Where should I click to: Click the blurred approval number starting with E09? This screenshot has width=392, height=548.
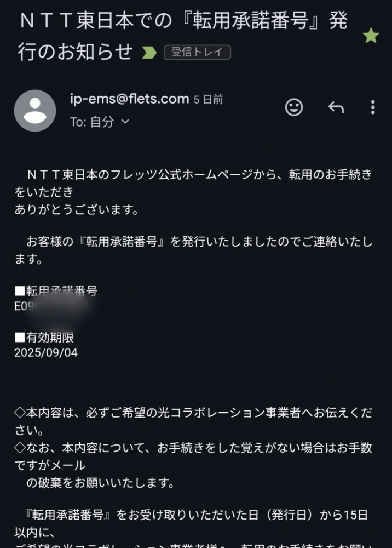(x=55, y=307)
